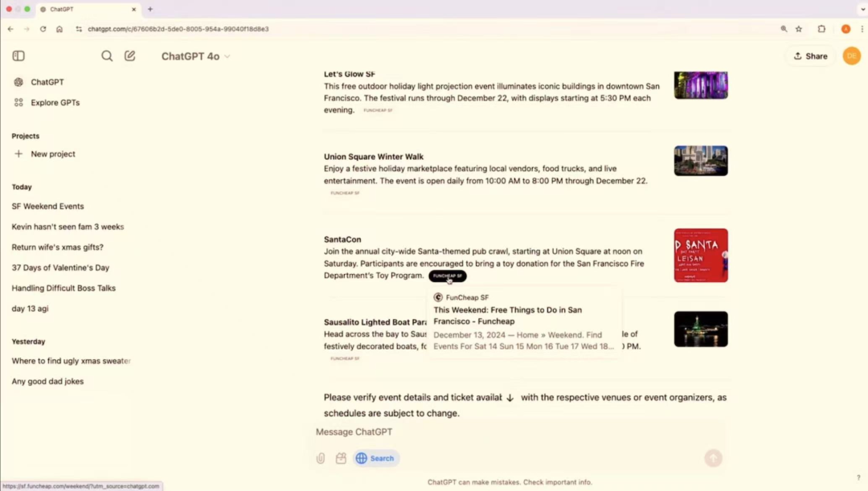Image resolution: width=868 pixels, height=491 pixels.
Task: Open the orange user profile avatar
Action: [x=851, y=56]
